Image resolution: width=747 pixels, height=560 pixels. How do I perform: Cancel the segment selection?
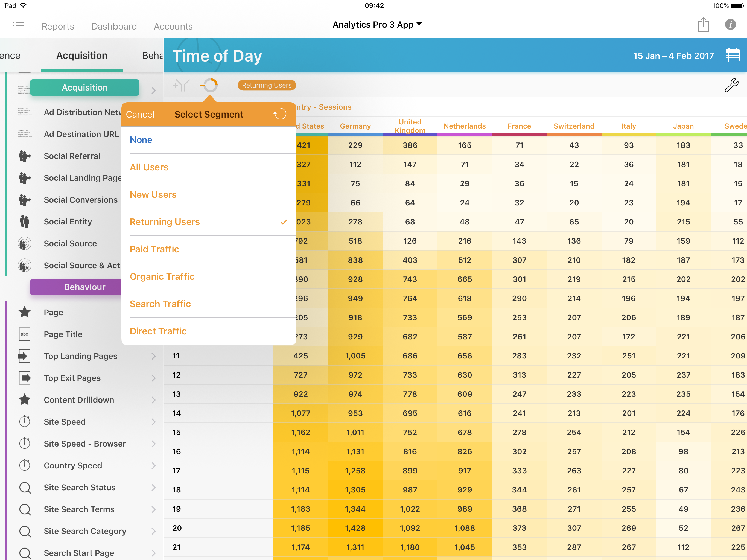140,115
